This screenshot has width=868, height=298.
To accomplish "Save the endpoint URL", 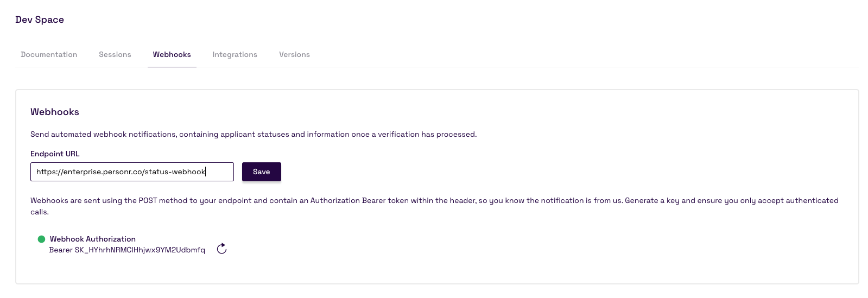I will click(261, 172).
